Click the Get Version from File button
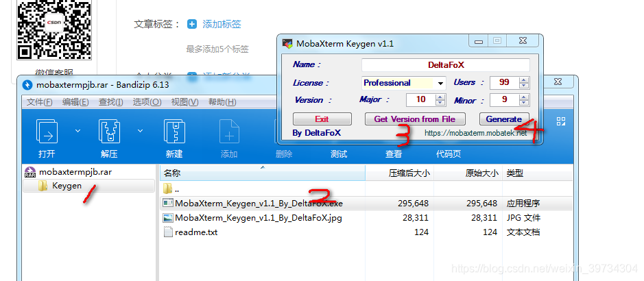This screenshot has height=281, width=644. pos(415,119)
